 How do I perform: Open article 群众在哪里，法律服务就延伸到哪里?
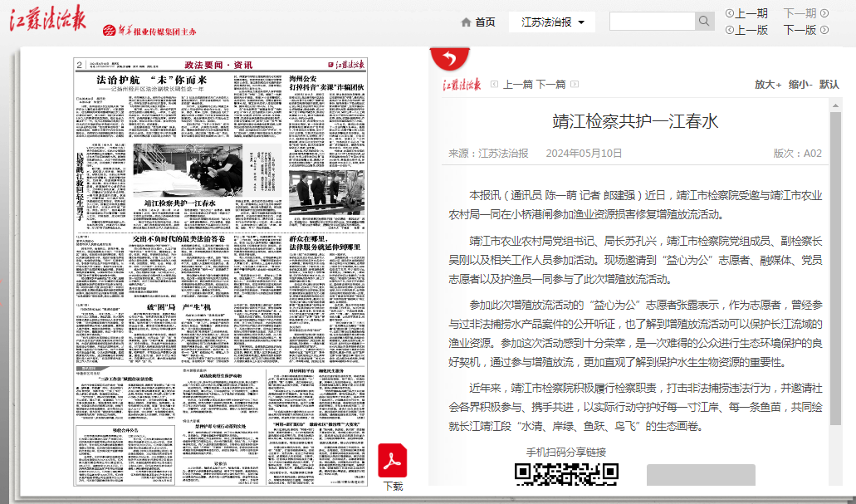[x=326, y=243]
